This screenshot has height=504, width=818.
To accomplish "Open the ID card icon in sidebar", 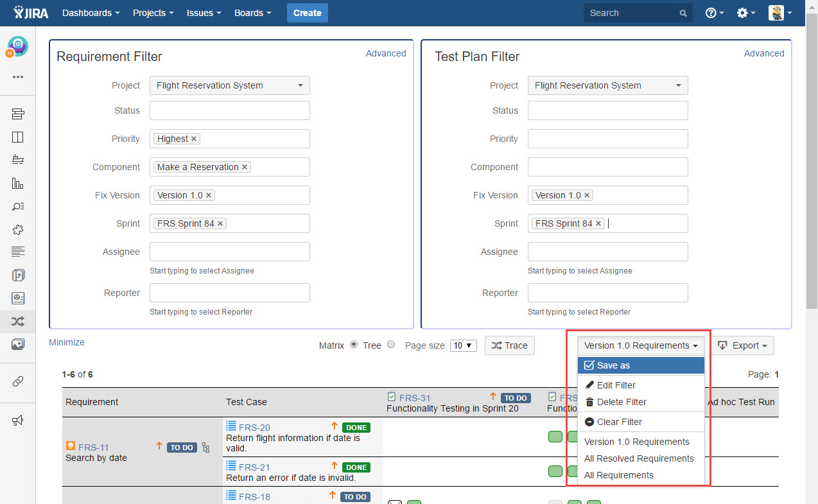I will (17, 299).
